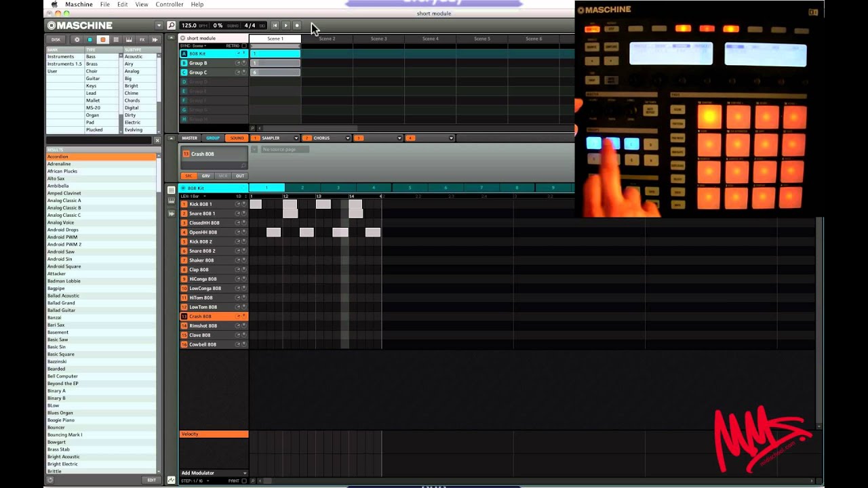Collapse the control area with the arrow button
Screen dimensions: 868x488
click(x=171, y=138)
